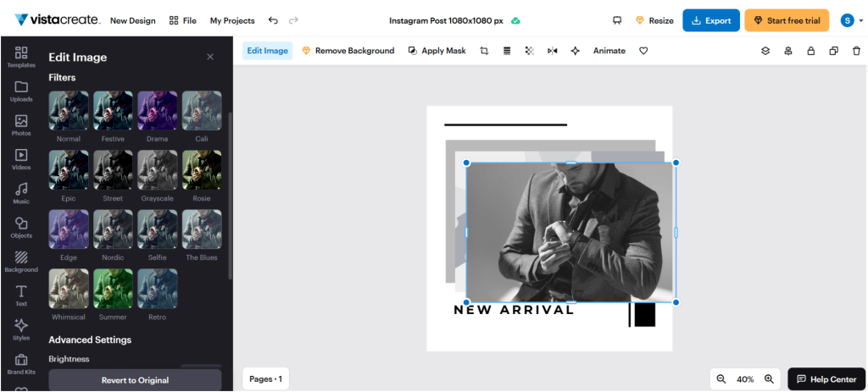Open the Resize options

point(654,20)
